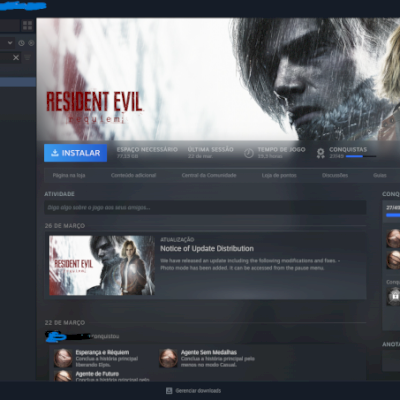Viewport: 400px width, 400px height.
Task: Click the locked achievement icon in right panel
Action: 394,296
